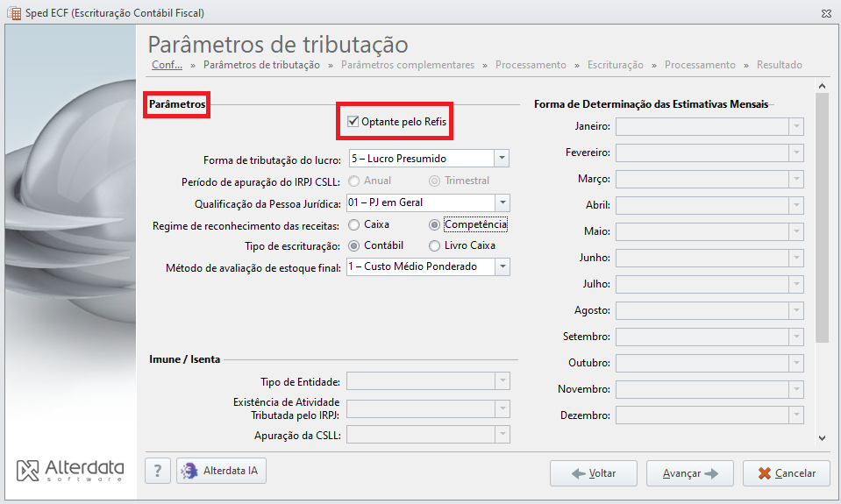Select Livro Caixa tipo de escrituração
The image size is (841, 504).
pyautogui.click(x=434, y=246)
